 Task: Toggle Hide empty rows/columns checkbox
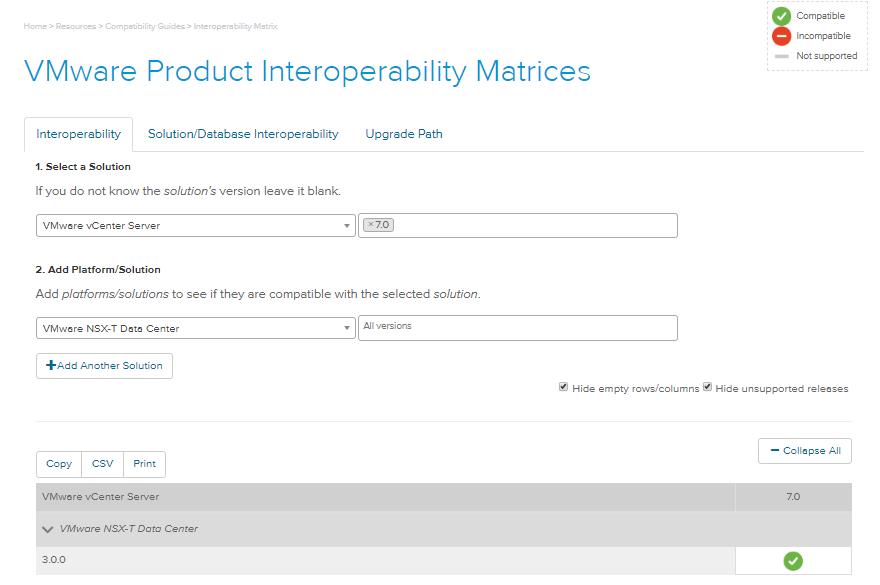(563, 387)
